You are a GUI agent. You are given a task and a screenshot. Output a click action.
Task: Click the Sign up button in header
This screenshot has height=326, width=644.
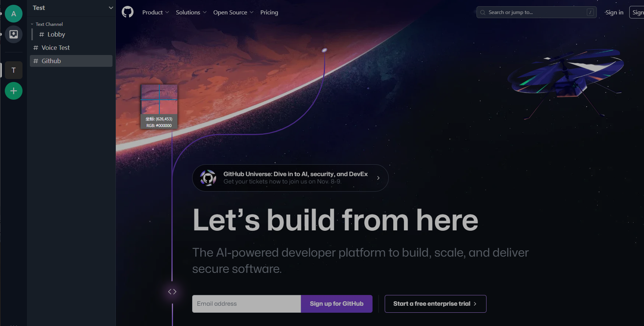pos(637,12)
